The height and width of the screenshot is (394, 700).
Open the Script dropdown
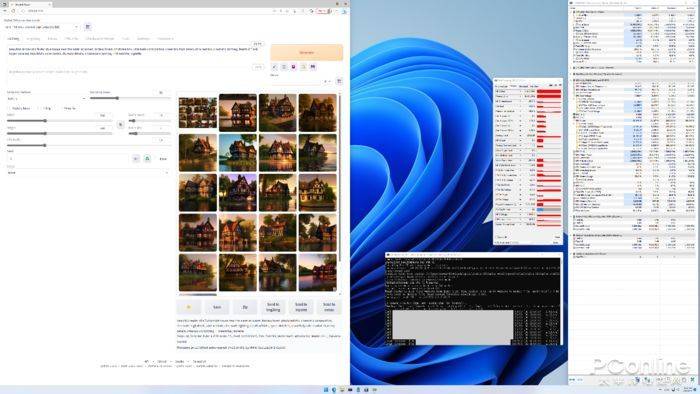click(x=88, y=173)
